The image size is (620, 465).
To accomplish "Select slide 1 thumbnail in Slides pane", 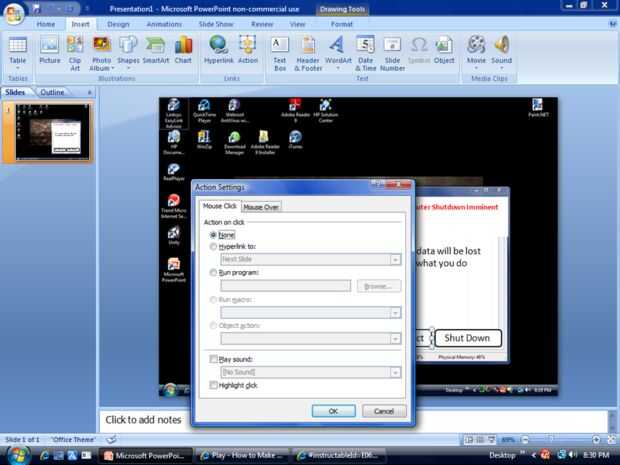I will [53, 132].
